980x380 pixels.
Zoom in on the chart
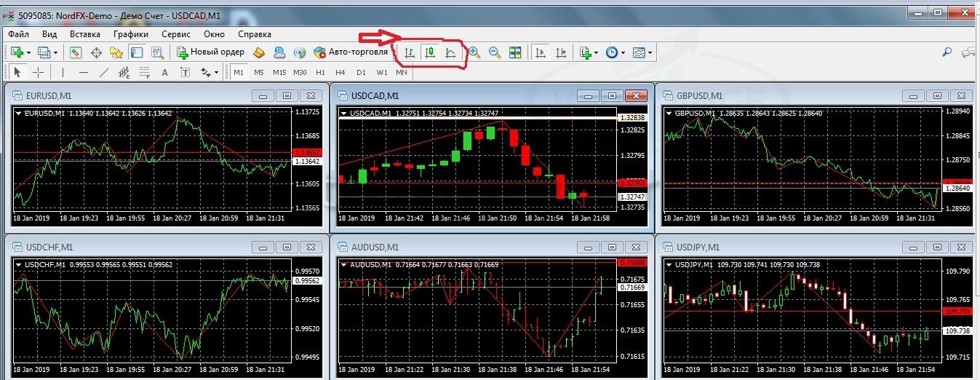coord(474,52)
